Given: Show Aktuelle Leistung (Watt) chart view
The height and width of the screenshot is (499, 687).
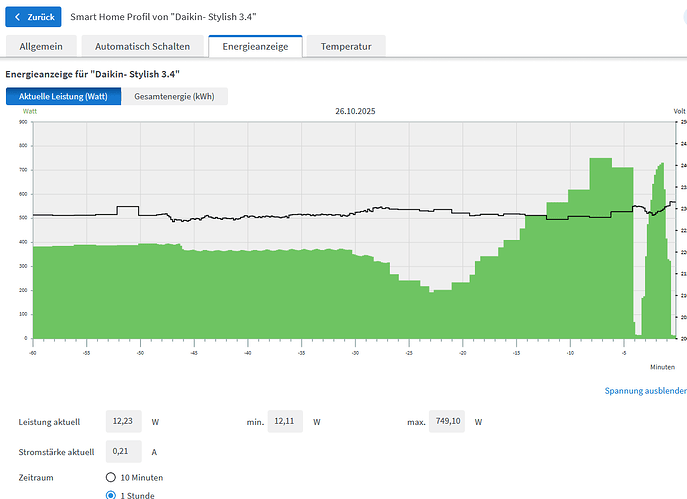Looking at the screenshot, I should click(x=63, y=96).
